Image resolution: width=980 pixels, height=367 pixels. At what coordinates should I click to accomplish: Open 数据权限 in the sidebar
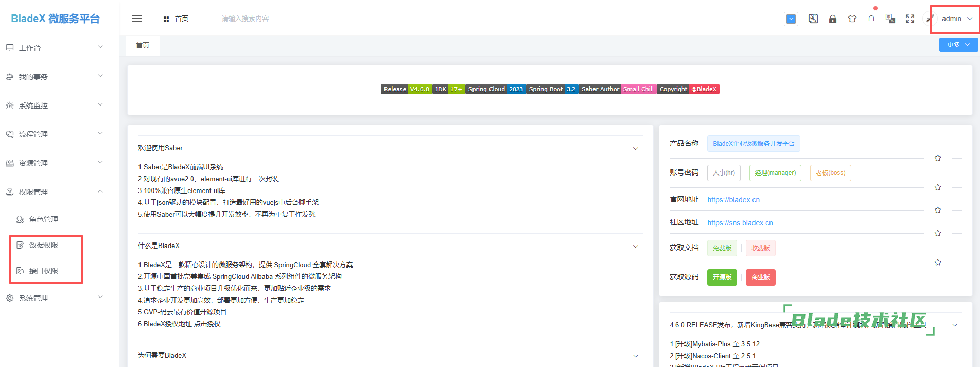44,245
